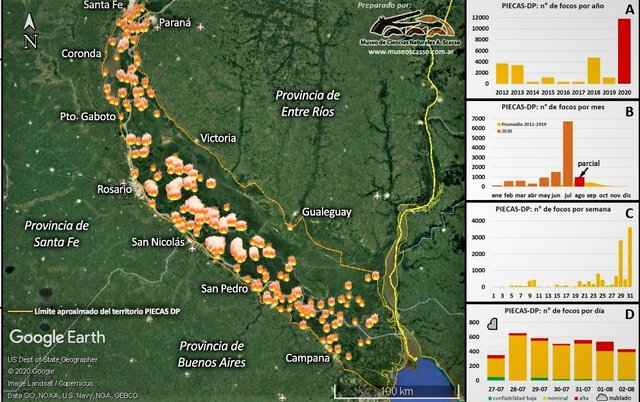Select the 27-07 bar in chart D
Image resolution: width=640 pixels, height=402 pixels.
(x=496, y=368)
